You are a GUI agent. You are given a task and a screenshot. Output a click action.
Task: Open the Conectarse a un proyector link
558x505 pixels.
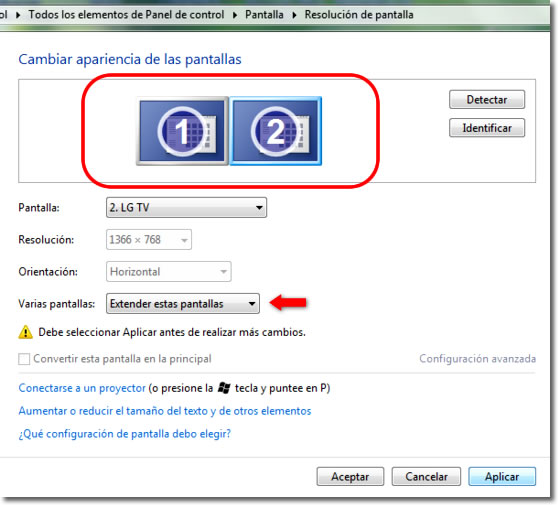(82, 388)
